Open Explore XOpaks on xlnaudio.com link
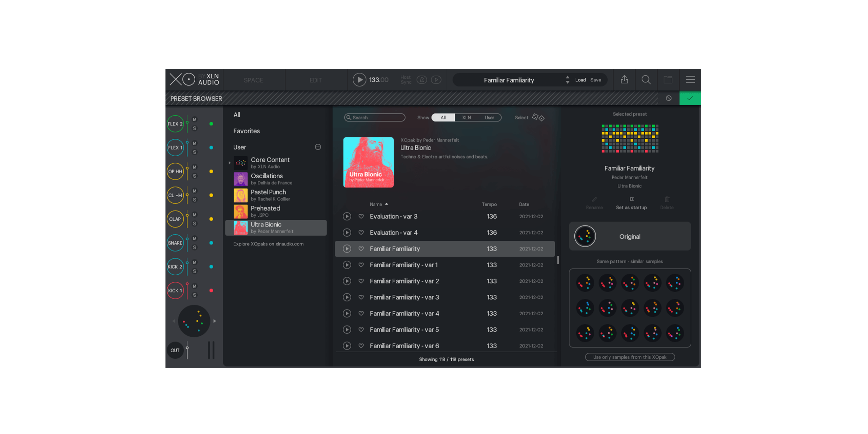Viewport: 868px width, 434px height. click(268, 244)
